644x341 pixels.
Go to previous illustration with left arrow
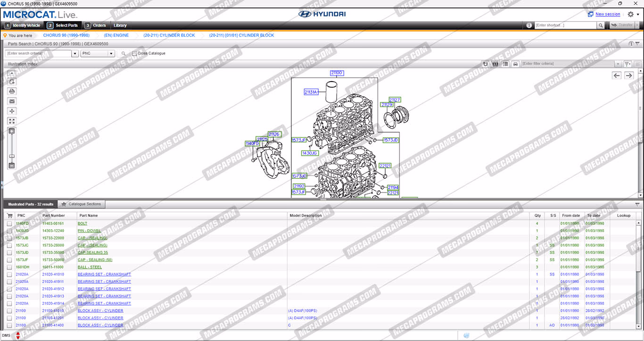point(617,75)
